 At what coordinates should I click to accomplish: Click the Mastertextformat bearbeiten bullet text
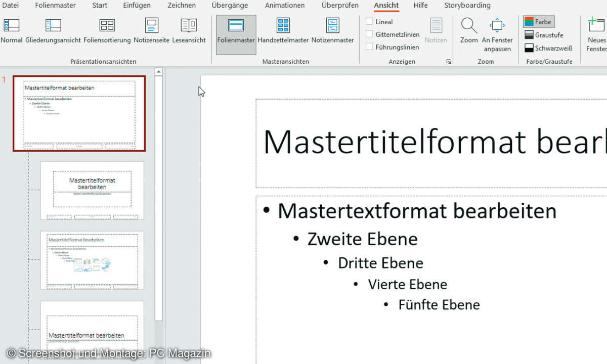click(417, 211)
